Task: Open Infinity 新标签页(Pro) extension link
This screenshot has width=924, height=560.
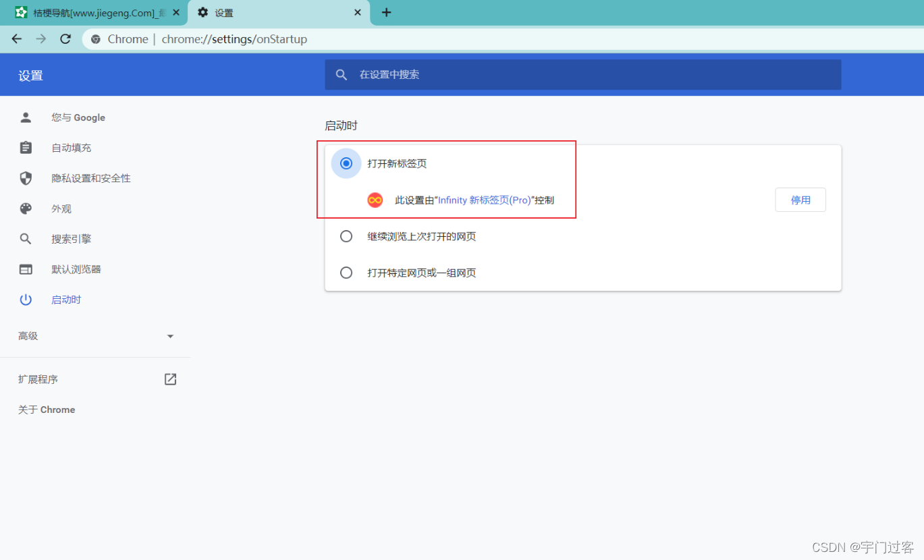Action: [x=485, y=200]
